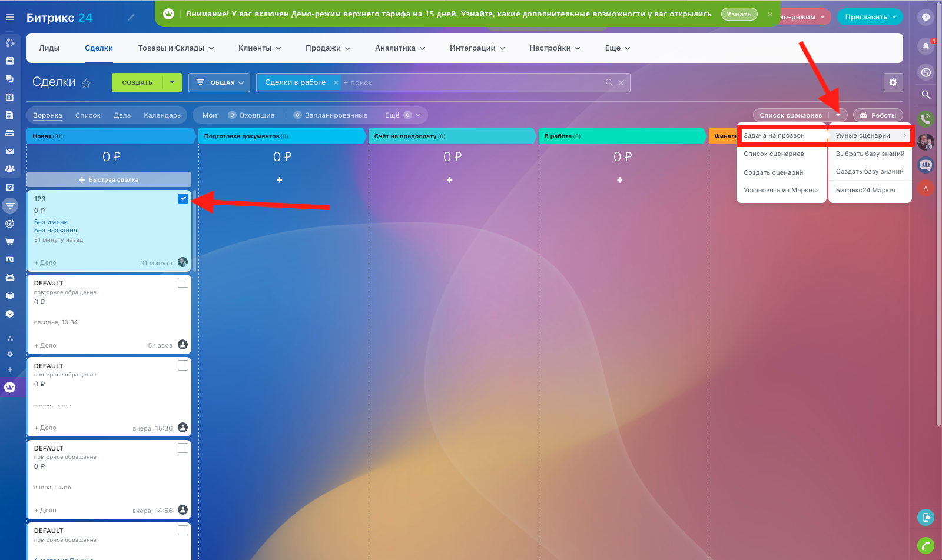Image resolution: width=942 pixels, height=560 pixels.
Task: Click the crown icon in the left sidebar
Action: (x=9, y=387)
